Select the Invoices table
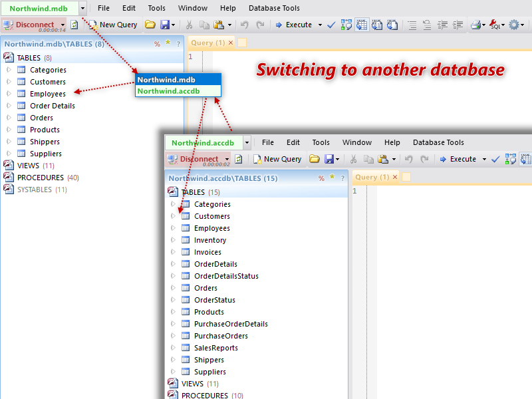The height and width of the screenshot is (399, 532). click(x=207, y=252)
